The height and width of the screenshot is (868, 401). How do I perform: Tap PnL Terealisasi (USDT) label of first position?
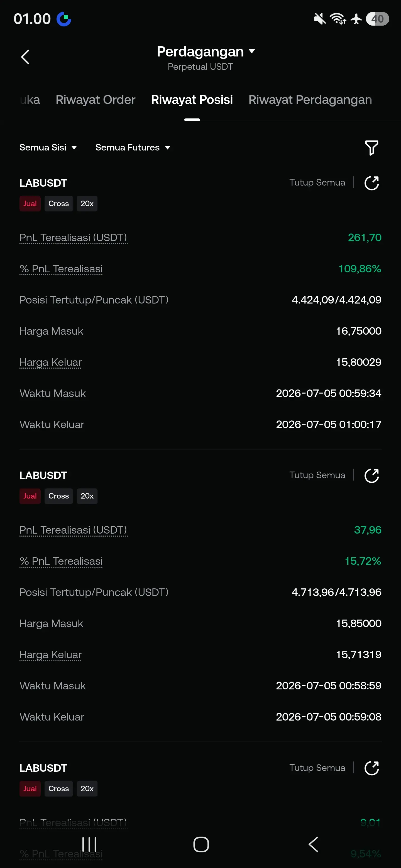[x=73, y=238]
